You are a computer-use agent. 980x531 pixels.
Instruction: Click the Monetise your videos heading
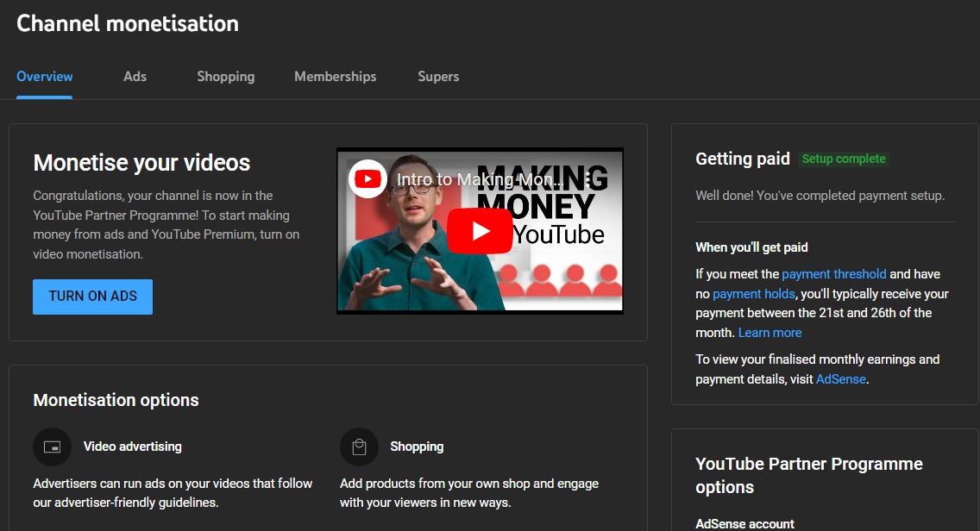(x=141, y=162)
